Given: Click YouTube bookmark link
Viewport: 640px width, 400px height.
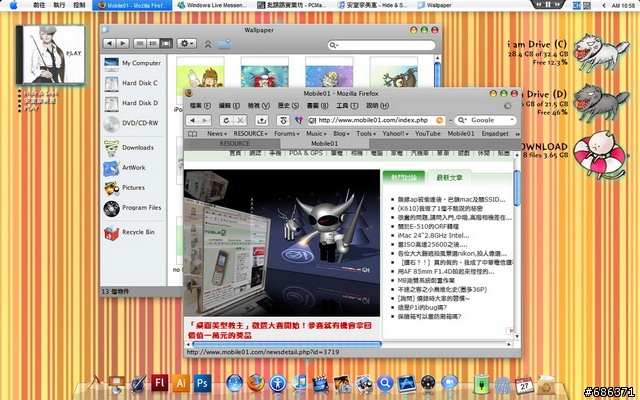Looking at the screenshot, I should [427, 134].
